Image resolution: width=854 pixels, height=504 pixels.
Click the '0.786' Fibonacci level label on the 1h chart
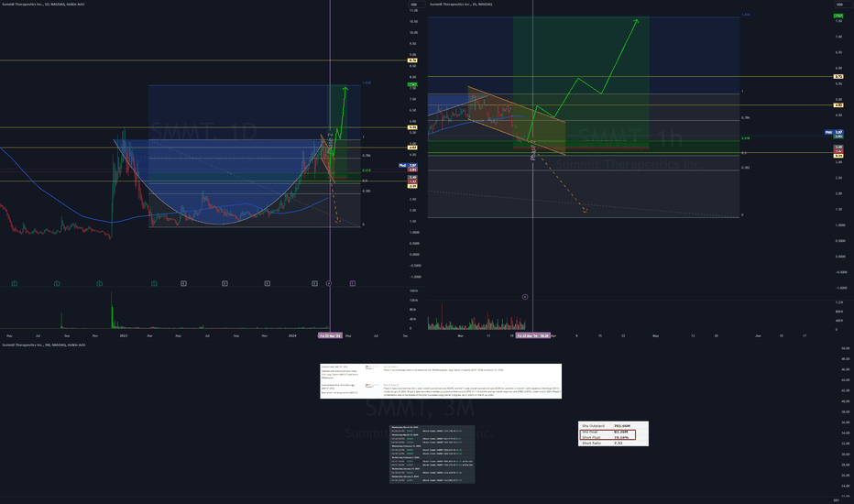click(745, 117)
